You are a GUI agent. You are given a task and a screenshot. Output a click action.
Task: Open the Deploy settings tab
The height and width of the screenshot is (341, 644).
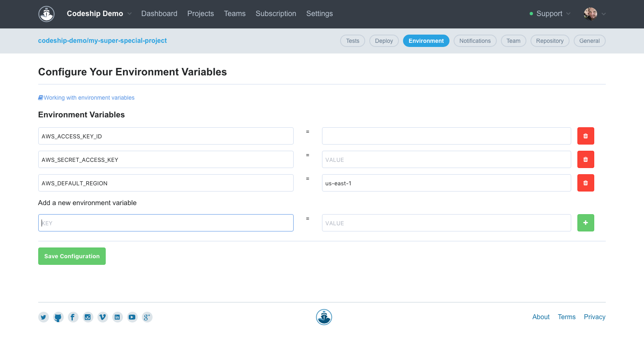(x=384, y=41)
